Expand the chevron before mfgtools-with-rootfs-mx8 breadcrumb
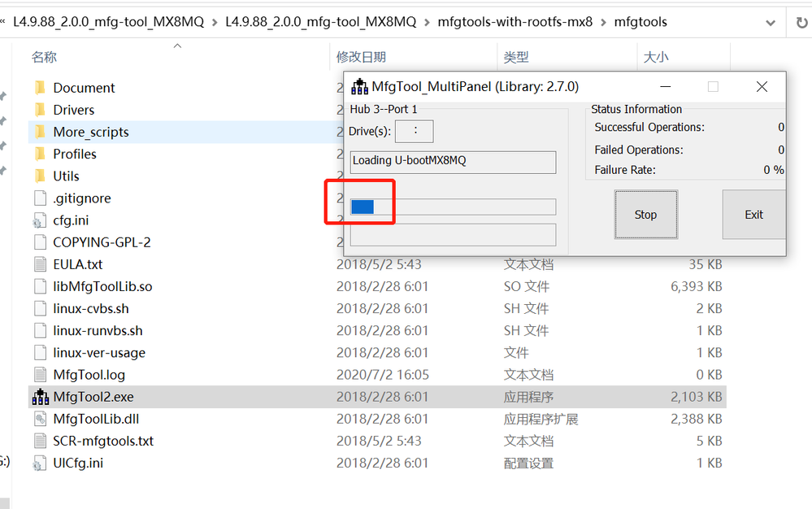The height and width of the screenshot is (509, 812). (427, 22)
